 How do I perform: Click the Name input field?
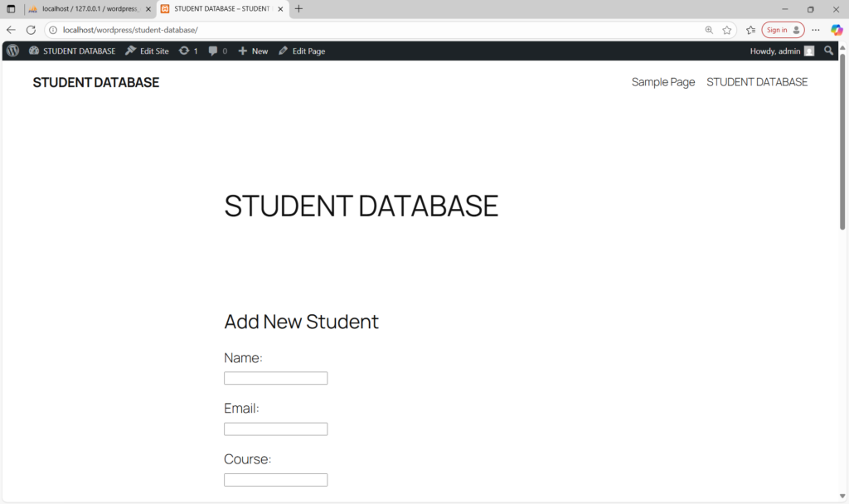(x=275, y=378)
